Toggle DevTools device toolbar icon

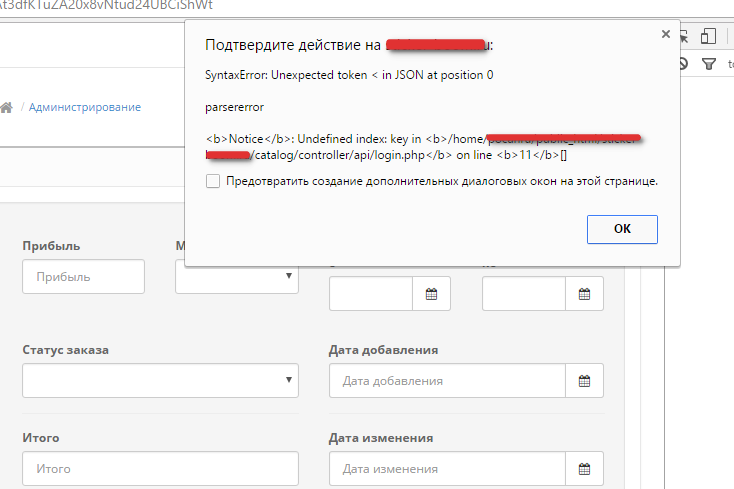tap(708, 36)
